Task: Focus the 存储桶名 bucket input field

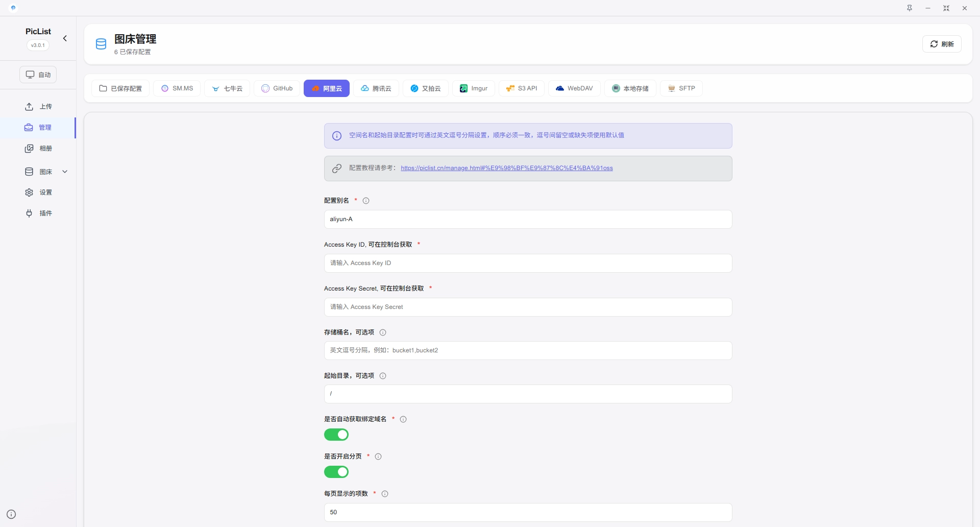Action: click(x=528, y=350)
